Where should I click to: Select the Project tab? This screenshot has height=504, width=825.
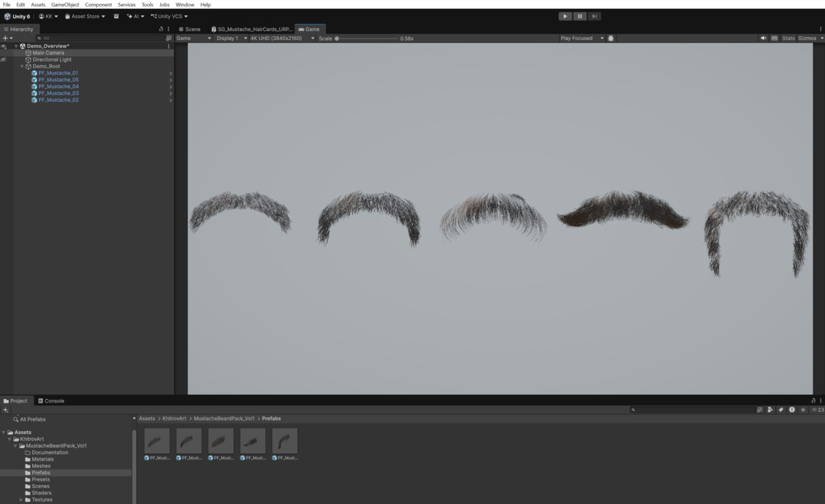point(16,401)
